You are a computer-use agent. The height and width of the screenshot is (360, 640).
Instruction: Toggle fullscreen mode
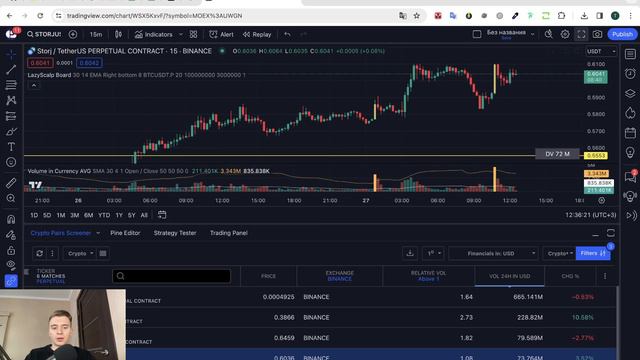click(581, 35)
